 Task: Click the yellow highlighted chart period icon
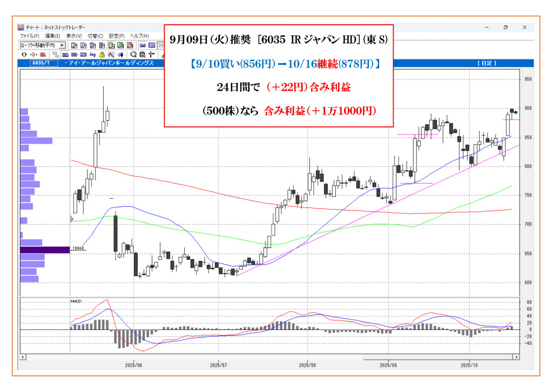point(111,45)
